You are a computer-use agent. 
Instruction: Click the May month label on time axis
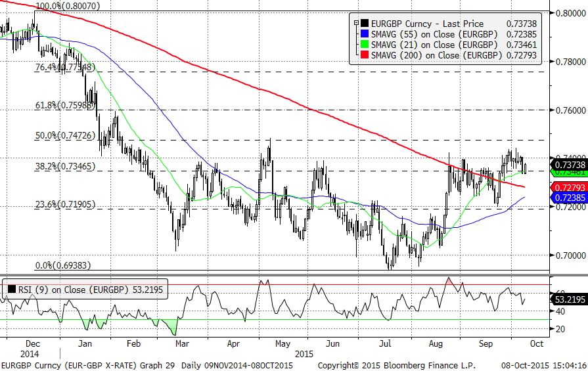point(283,343)
